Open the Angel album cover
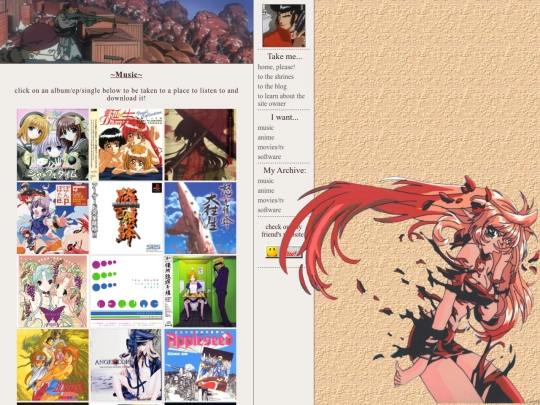Image resolution: width=540 pixels, height=405 pixels. [126, 365]
